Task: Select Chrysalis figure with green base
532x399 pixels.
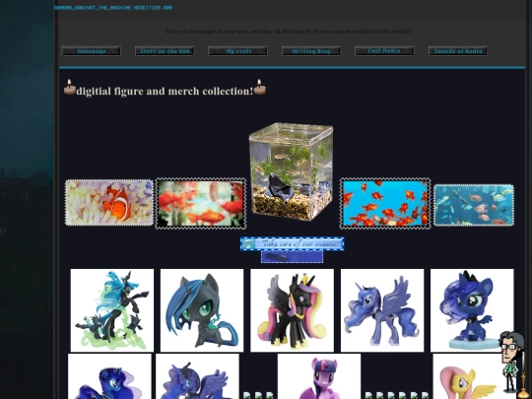Action: pyautogui.click(x=112, y=310)
